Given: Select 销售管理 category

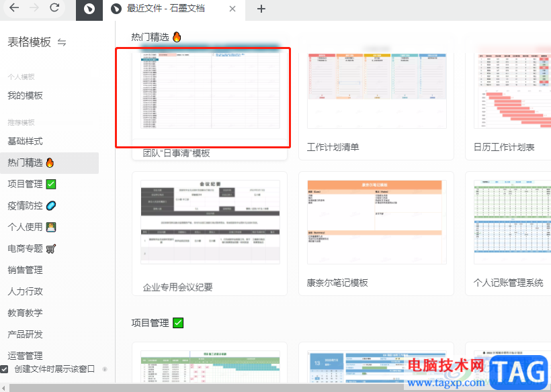Looking at the screenshot, I should (26, 270).
